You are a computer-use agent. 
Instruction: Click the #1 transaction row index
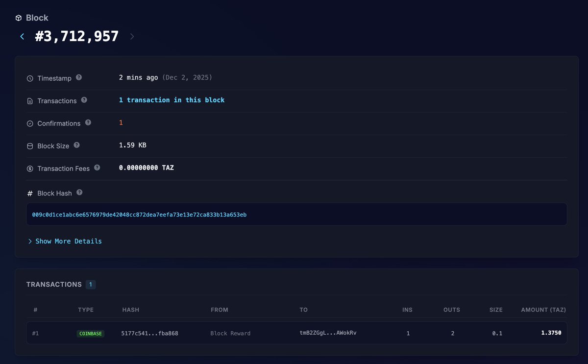click(35, 333)
